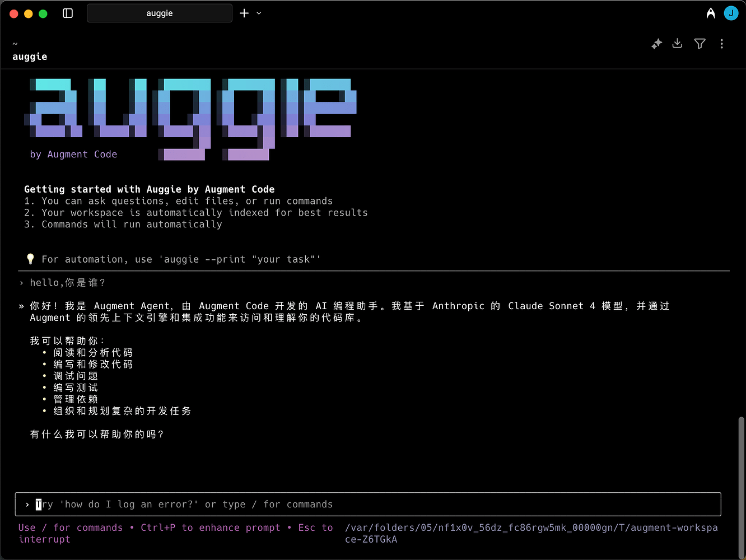746x560 pixels.
Task: Click the bullet '调试问题'
Action: (x=76, y=376)
